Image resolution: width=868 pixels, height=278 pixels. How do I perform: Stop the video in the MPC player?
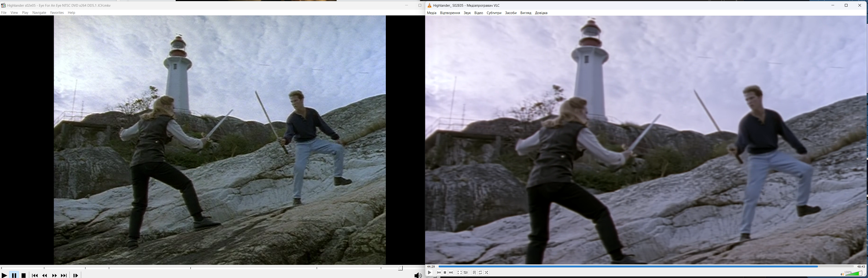click(x=24, y=275)
